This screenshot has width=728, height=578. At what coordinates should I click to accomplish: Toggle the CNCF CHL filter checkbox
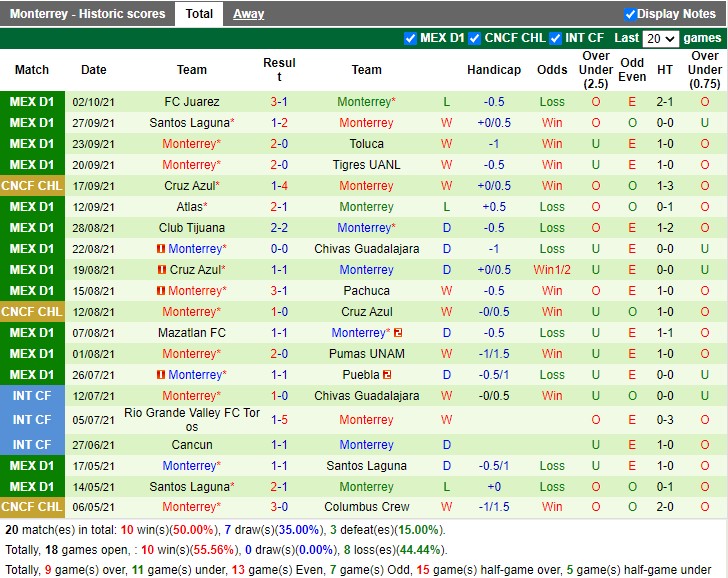pos(475,39)
